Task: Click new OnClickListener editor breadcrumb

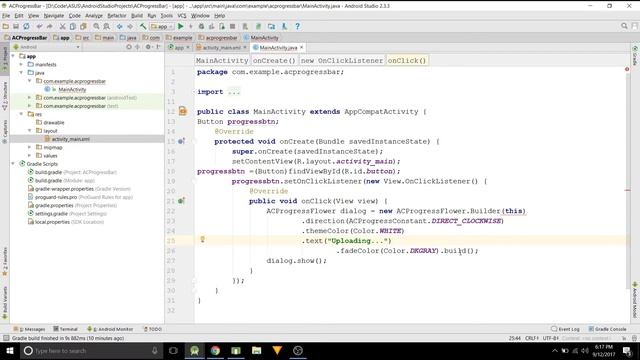Action: point(342,60)
